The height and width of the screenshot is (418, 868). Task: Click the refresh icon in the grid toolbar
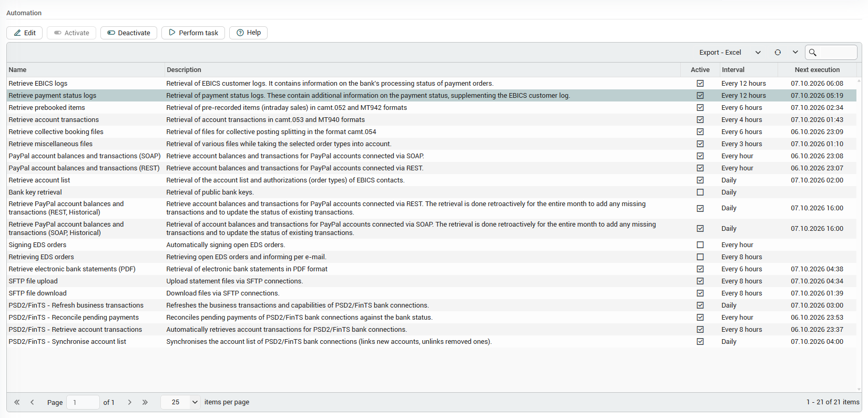point(778,52)
